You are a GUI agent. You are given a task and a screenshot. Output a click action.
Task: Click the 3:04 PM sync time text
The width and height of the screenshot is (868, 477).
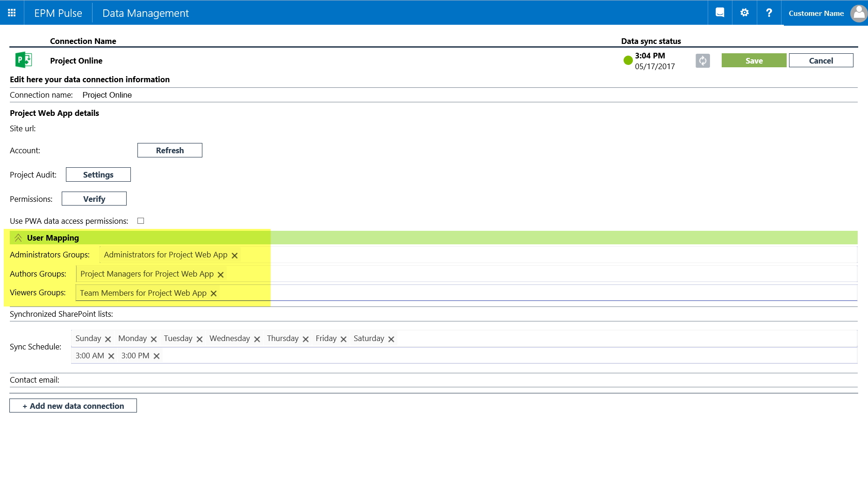[650, 56]
